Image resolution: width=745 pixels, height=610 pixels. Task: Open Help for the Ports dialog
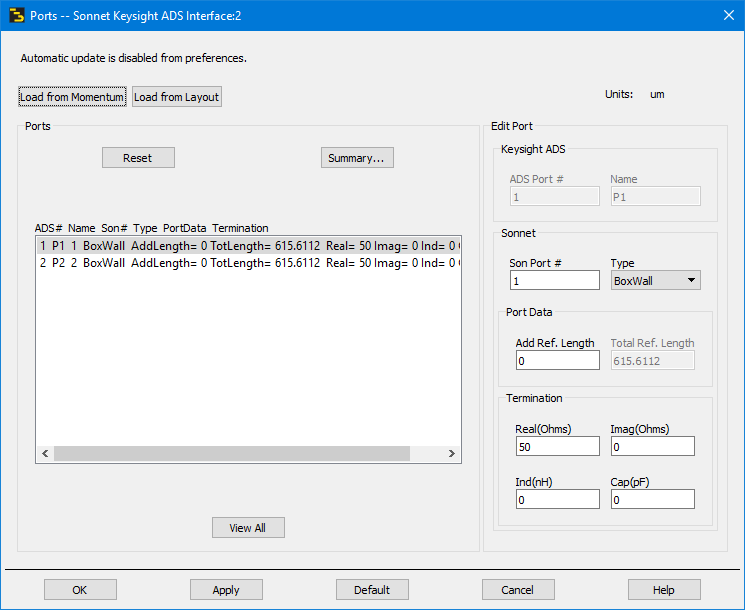(x=664, y=590)
